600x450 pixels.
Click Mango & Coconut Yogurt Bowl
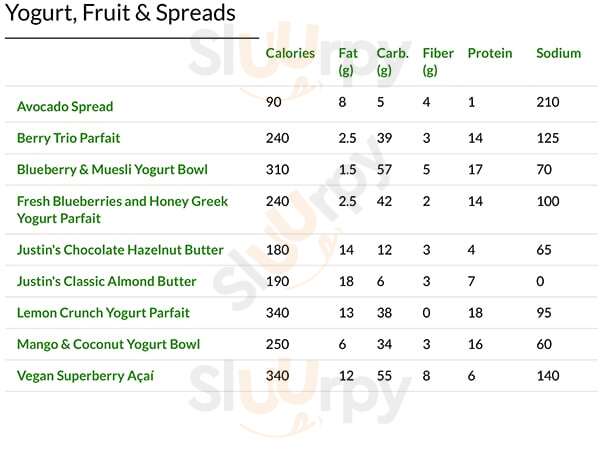click(108, 344)
